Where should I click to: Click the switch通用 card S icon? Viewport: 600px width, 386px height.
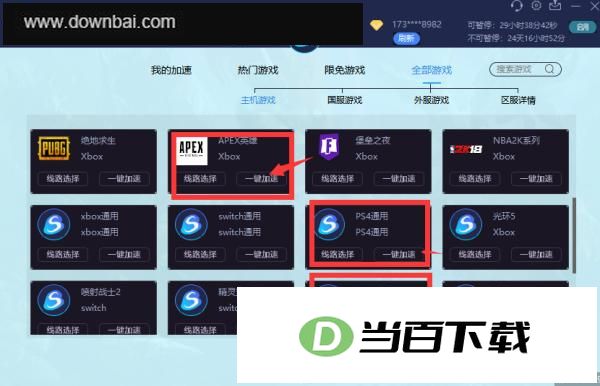click(x=191, y=225)
